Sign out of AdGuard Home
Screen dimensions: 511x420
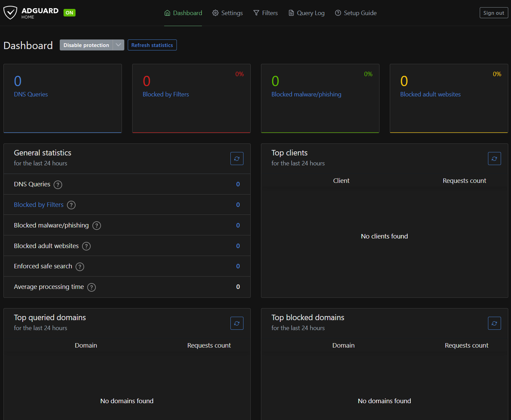pyautogui.click(x=494, y=13)
